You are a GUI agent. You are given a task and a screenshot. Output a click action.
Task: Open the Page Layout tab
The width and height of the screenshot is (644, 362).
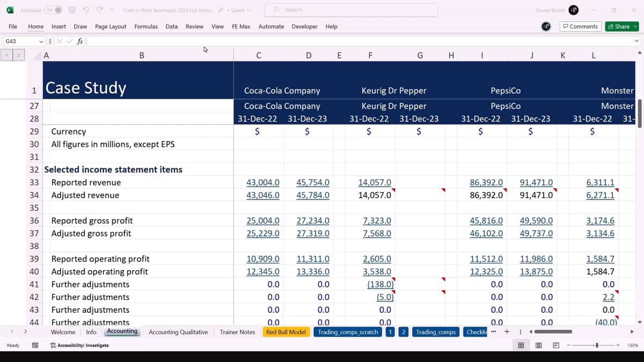[111, 26]
